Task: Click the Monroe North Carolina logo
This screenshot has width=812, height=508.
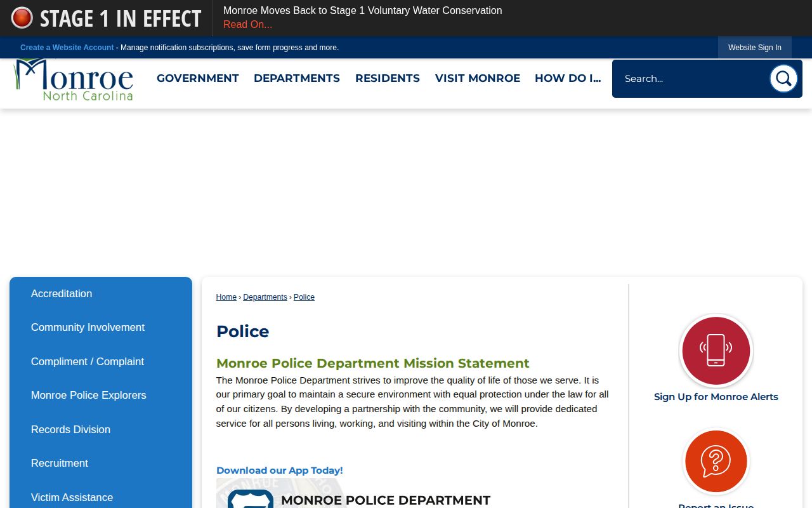Action: [x=74, y=80]
